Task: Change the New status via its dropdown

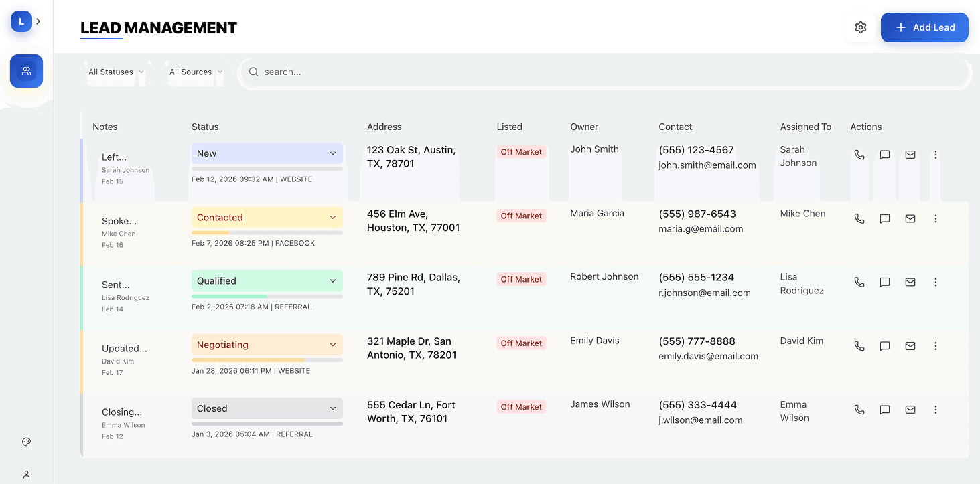Action: coord(267,153)
